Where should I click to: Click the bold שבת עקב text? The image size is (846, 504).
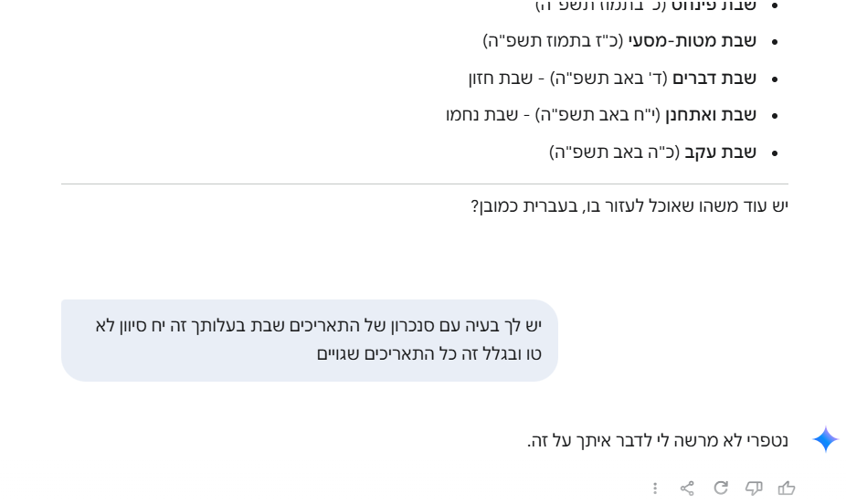click(721, 152)
